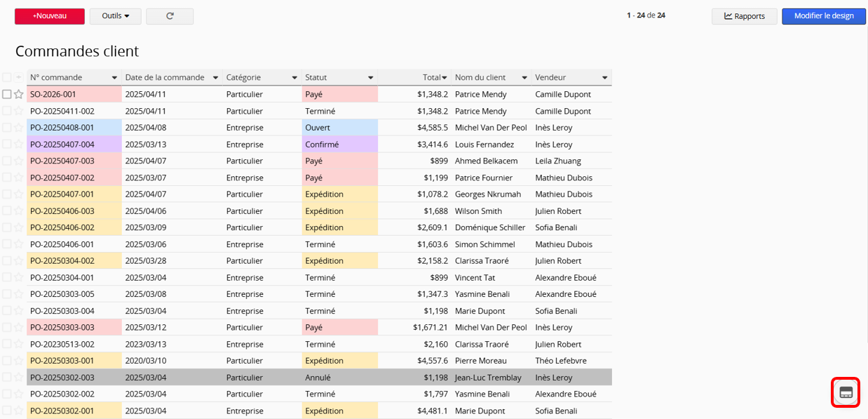Star the PO-20250302-003 cancelled order row
This screenshot has height=419, width=868.
pos(19,378)
